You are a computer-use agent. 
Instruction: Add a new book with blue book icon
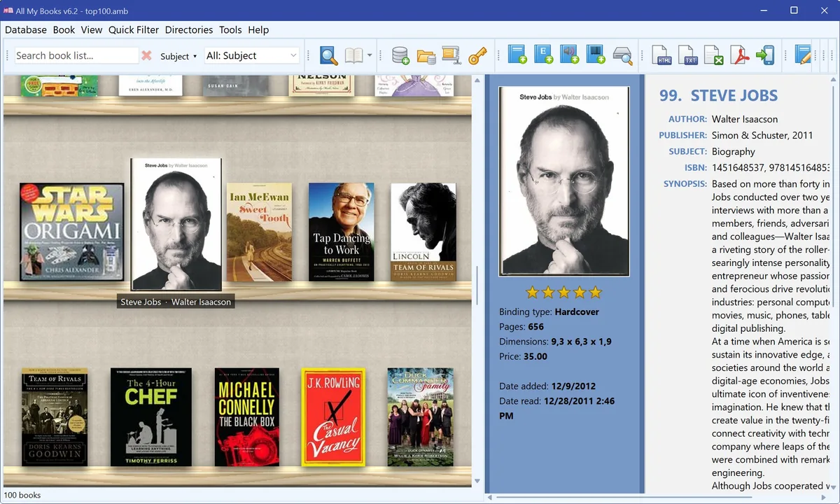[x=517, y=55]
